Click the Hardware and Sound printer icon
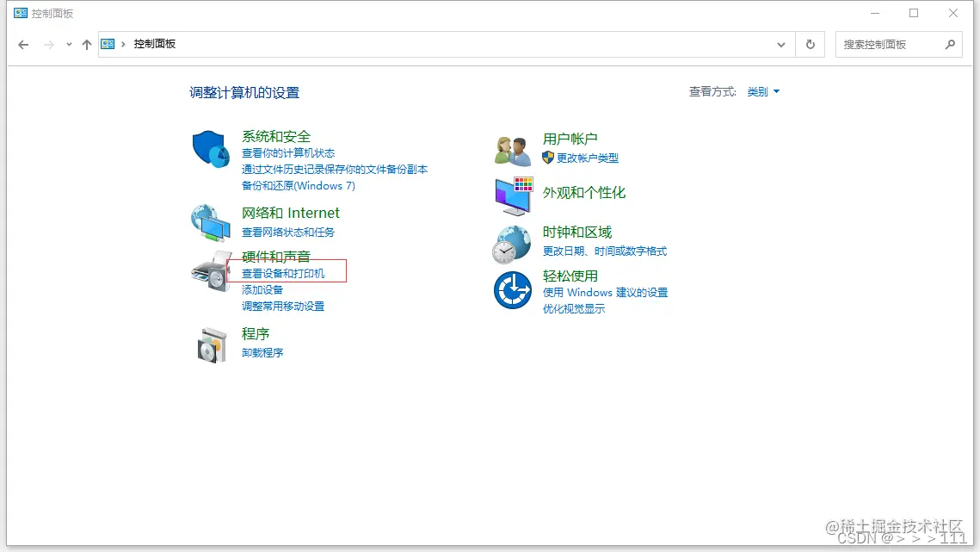980x552 pixels. [212, 271]
